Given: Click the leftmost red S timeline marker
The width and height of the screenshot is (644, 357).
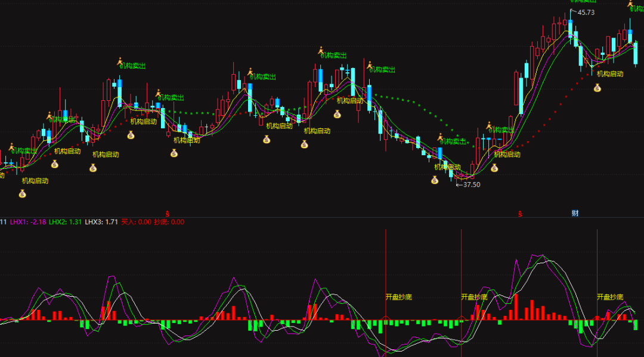Looking at the screenshot, I should click(x=168, y=213).
